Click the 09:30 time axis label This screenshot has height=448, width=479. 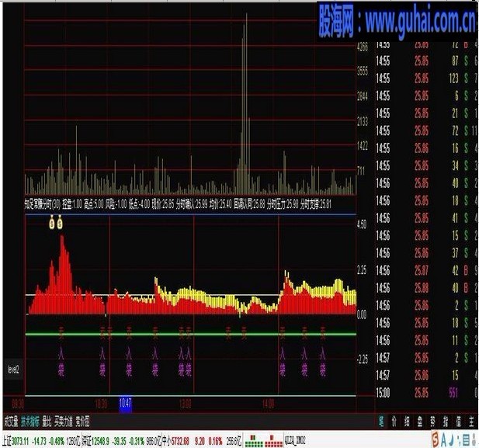click(x=18, y=405)
